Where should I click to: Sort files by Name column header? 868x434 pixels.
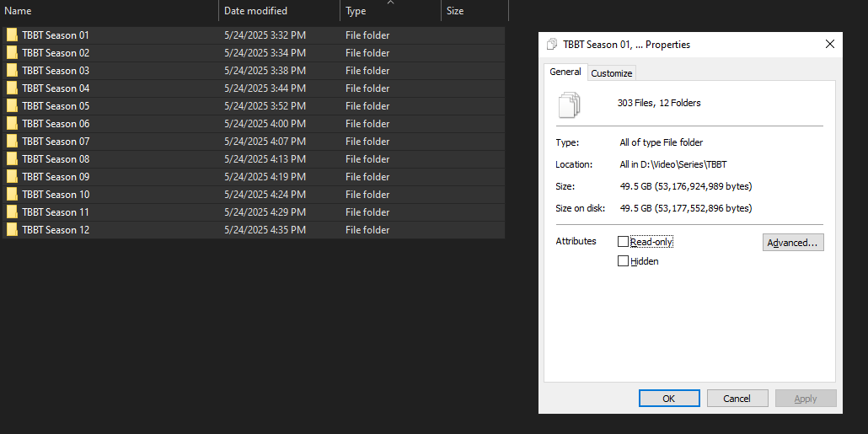(x=110, y=10)
